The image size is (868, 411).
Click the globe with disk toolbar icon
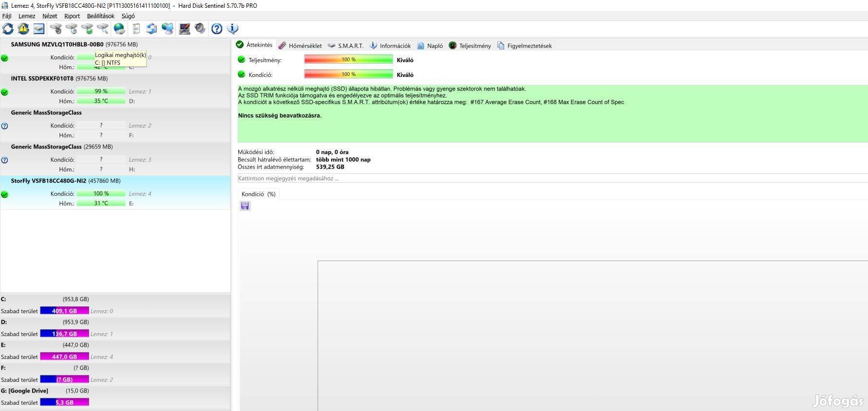119,29
